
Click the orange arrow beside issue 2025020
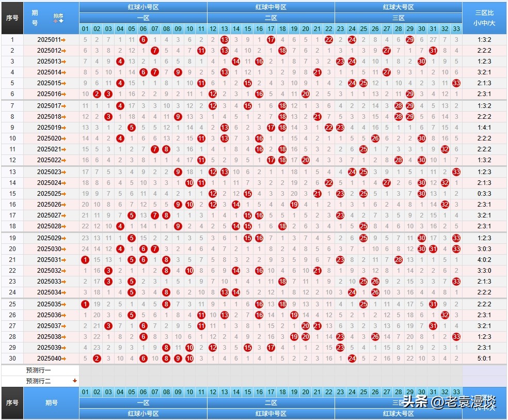[x=63, y=138]
